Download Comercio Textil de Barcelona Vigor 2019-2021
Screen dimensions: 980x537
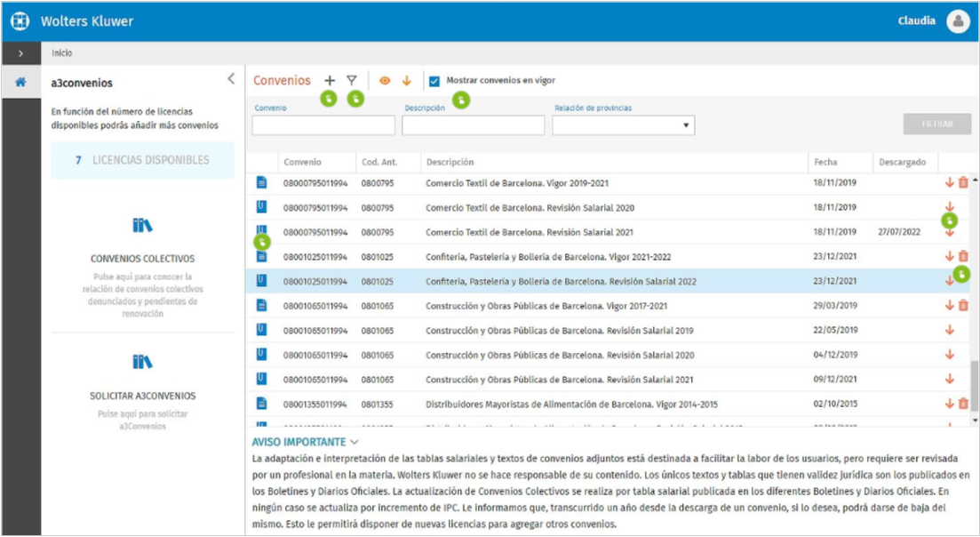pos(950,182)
